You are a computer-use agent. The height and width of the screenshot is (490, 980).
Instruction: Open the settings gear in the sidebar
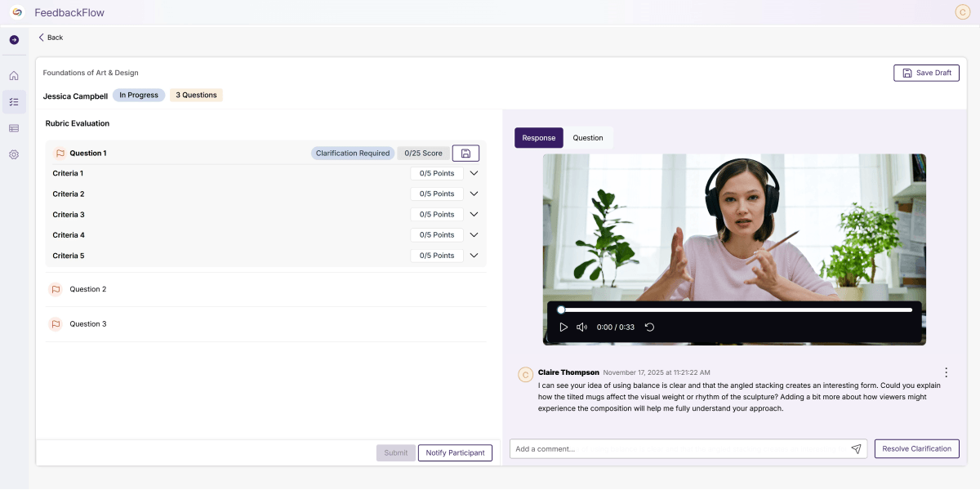[14, 154]
